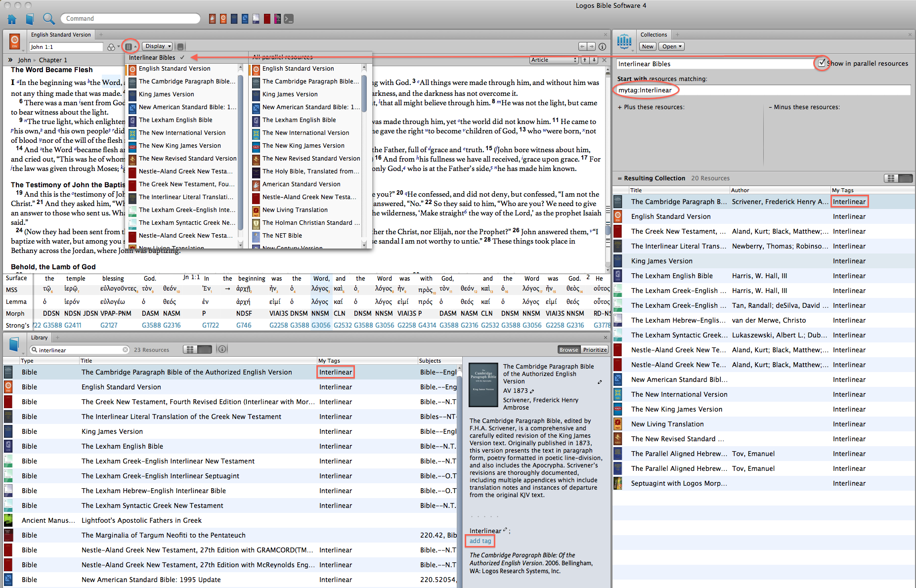Open the Collections panel menu icon
Screen dimensions: 916x588
tap(624, 42)
